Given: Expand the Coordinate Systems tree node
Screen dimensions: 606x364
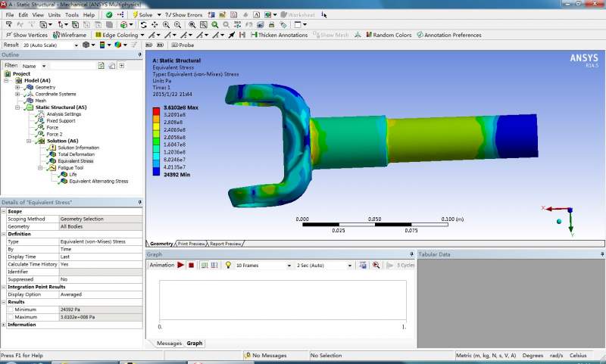Looking at the screenshot, I should 17,94.
